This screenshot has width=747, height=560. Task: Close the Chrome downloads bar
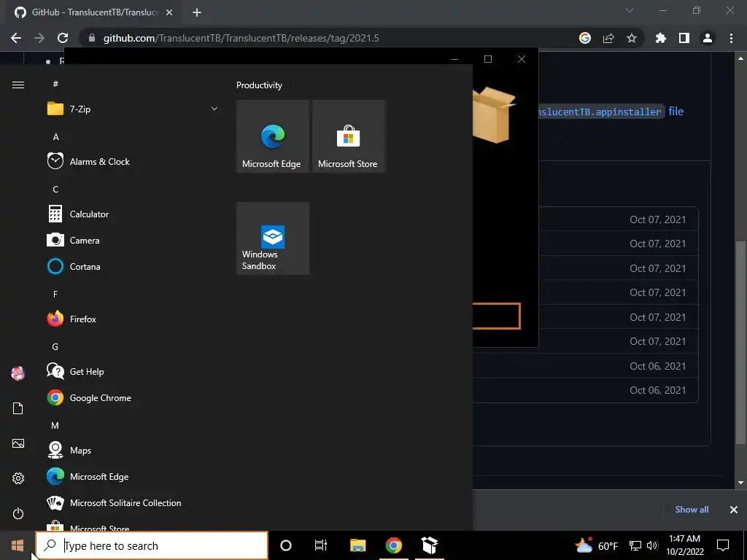click(734, 510)
